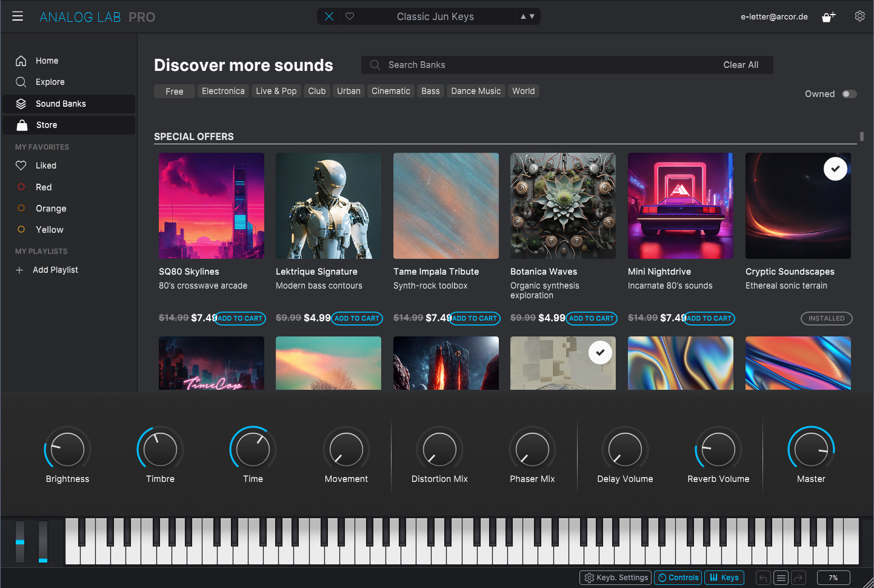Open Tame Impala Tribute bank thumbnail

446,205
